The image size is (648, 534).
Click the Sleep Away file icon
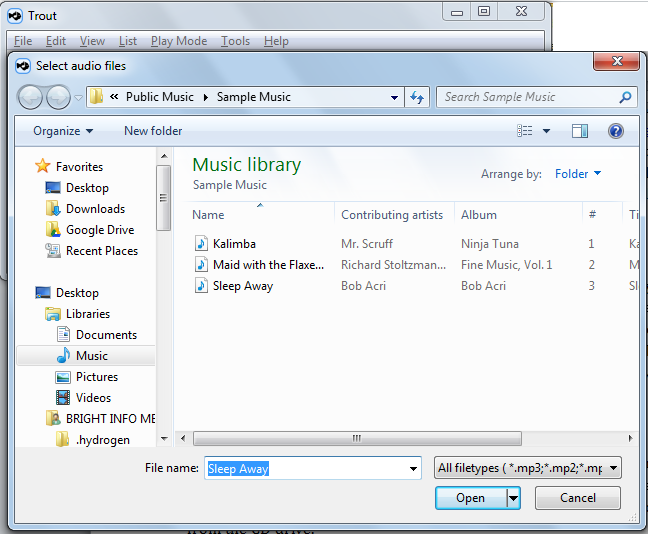click(x=201, y=285)
